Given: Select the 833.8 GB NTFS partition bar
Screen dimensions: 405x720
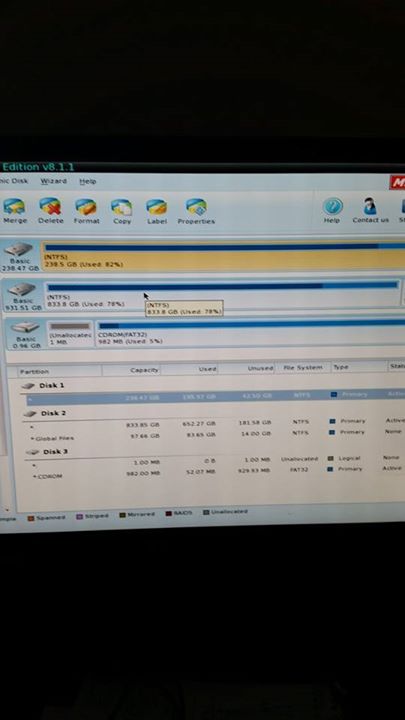Looking at the screenshot, I should pyautogui.click(x=223, y=294).
